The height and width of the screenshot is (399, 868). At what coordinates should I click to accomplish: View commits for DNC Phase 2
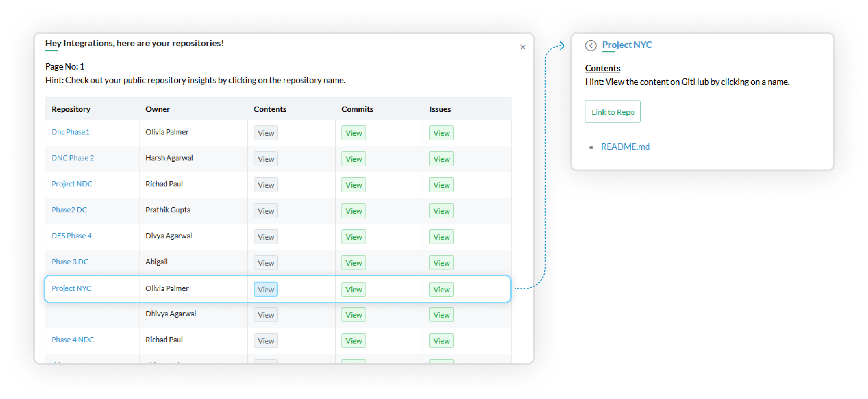[353, 159]
